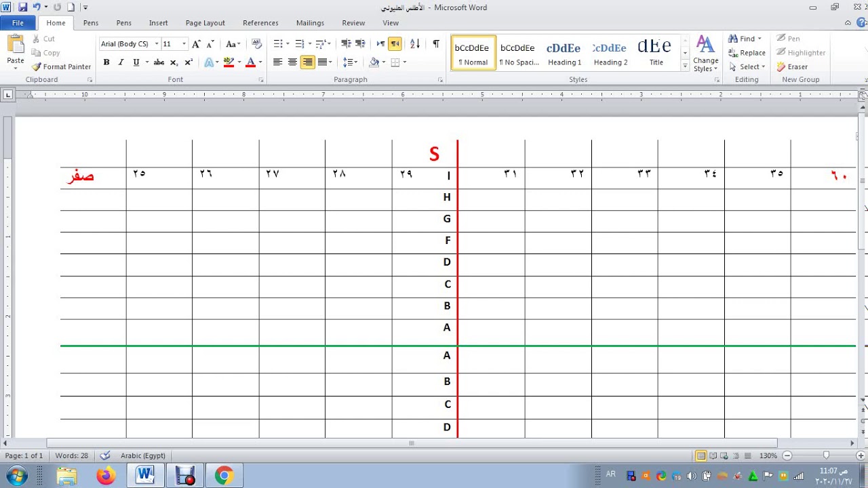
Task: Switch to the References tab
Action: point(260,23)
